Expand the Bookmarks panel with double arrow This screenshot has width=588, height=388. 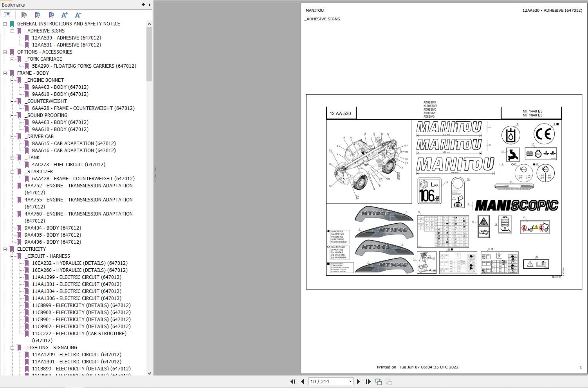[x=143, y=5]
